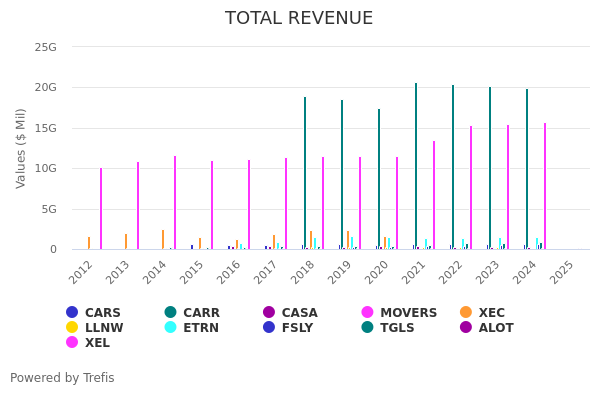Hide the CASA series in the legend

(x=269, y=313)
